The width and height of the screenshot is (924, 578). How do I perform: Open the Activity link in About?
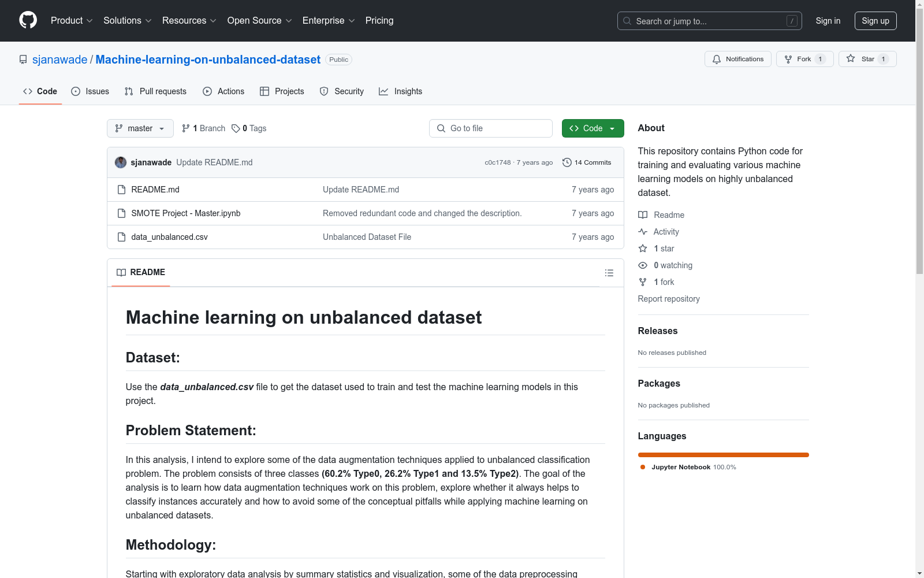(x=658, y=232)
